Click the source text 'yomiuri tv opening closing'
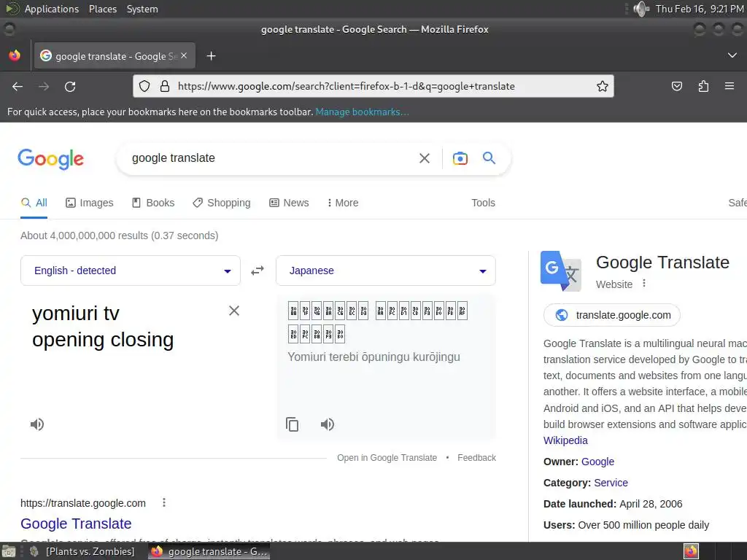The image size is (747, 560). (103, 327)
